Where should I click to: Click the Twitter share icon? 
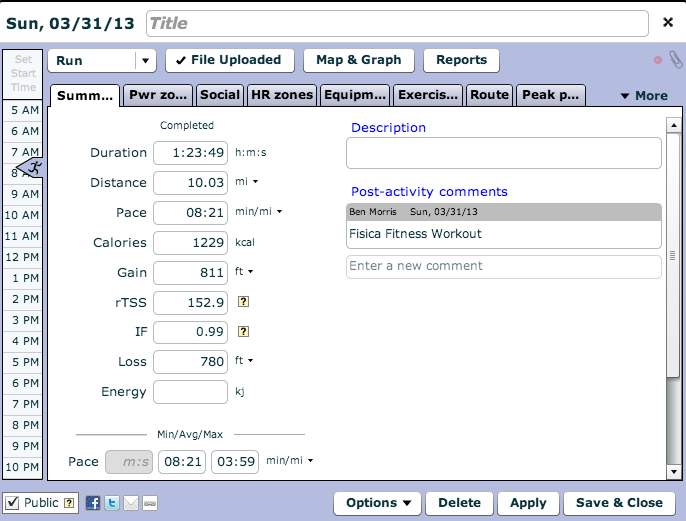[x=112, y=503]
